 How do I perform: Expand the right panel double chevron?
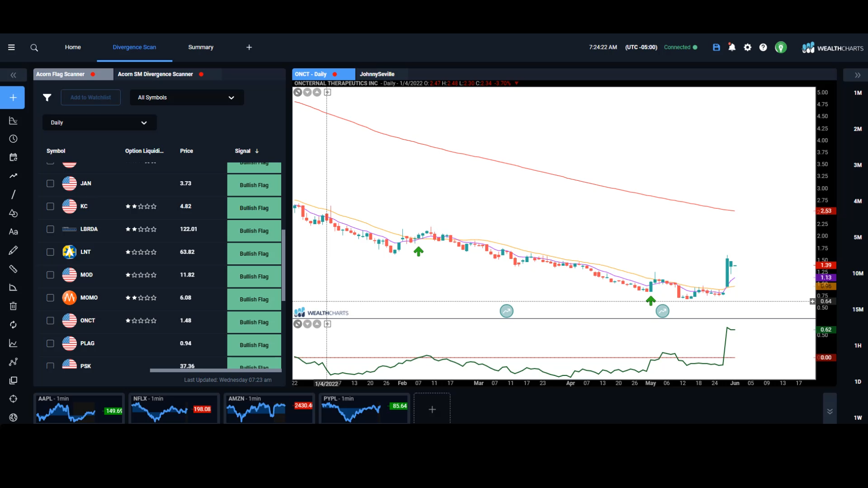point(857,75)
